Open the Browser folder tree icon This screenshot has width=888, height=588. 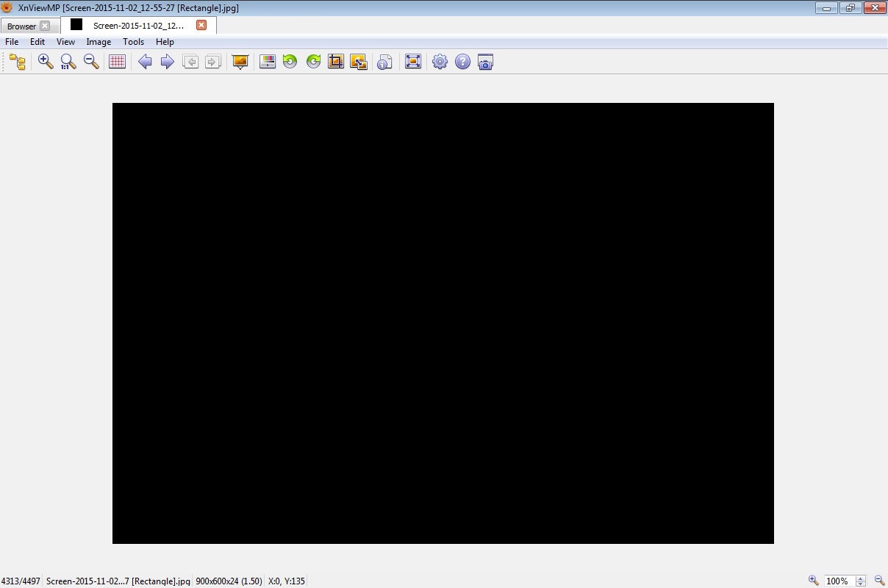18,62
